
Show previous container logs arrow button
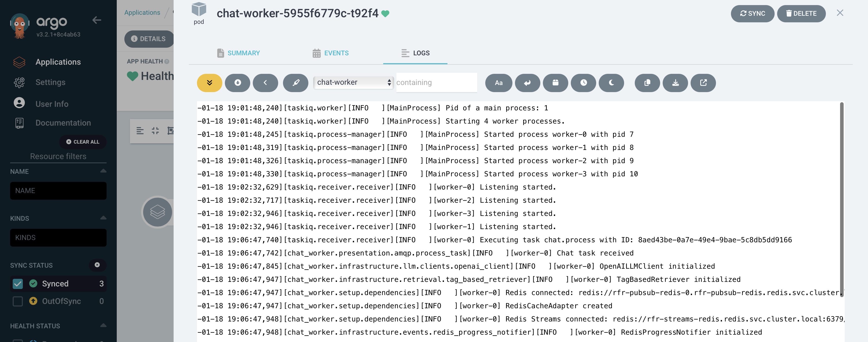click(265, 83)
